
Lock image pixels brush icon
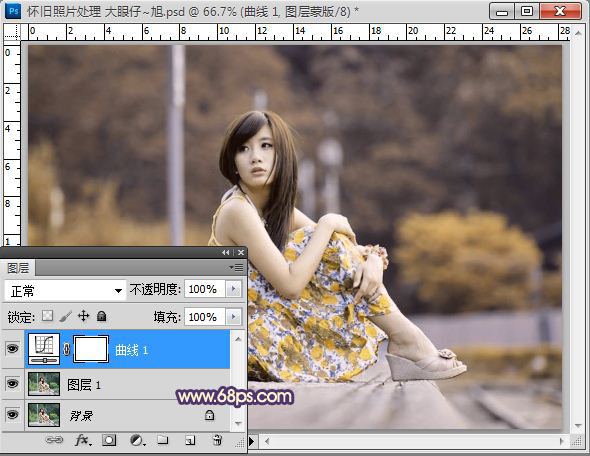(x=65, y=316)
